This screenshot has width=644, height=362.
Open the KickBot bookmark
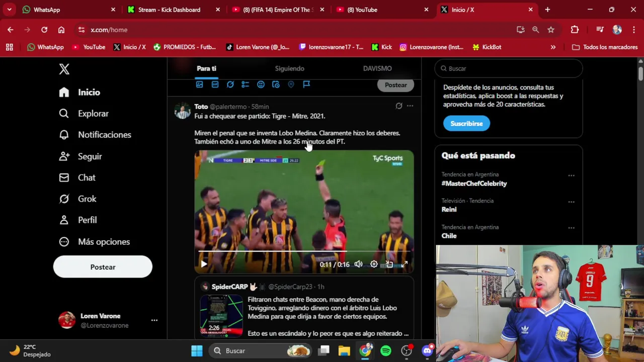click(487, 47)
